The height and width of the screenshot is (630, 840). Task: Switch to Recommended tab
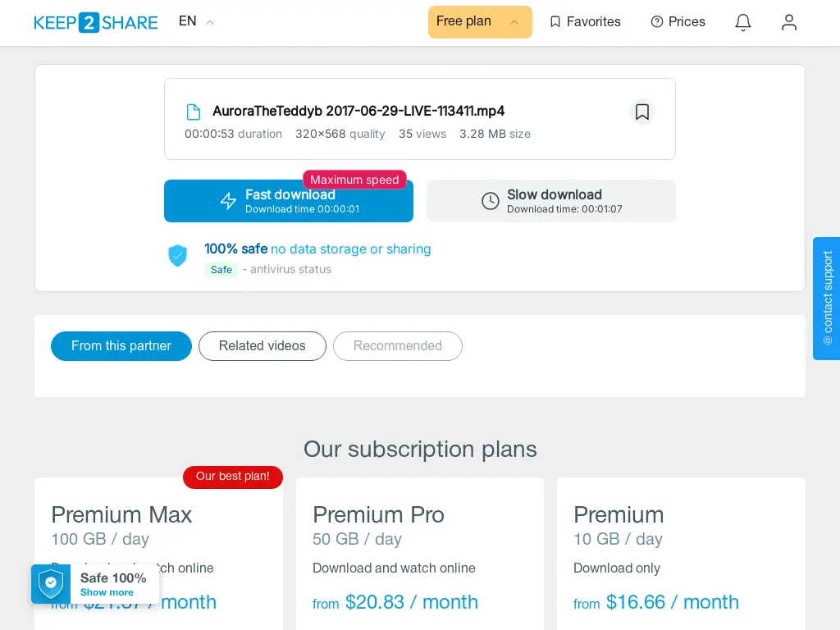pos(398,346)
